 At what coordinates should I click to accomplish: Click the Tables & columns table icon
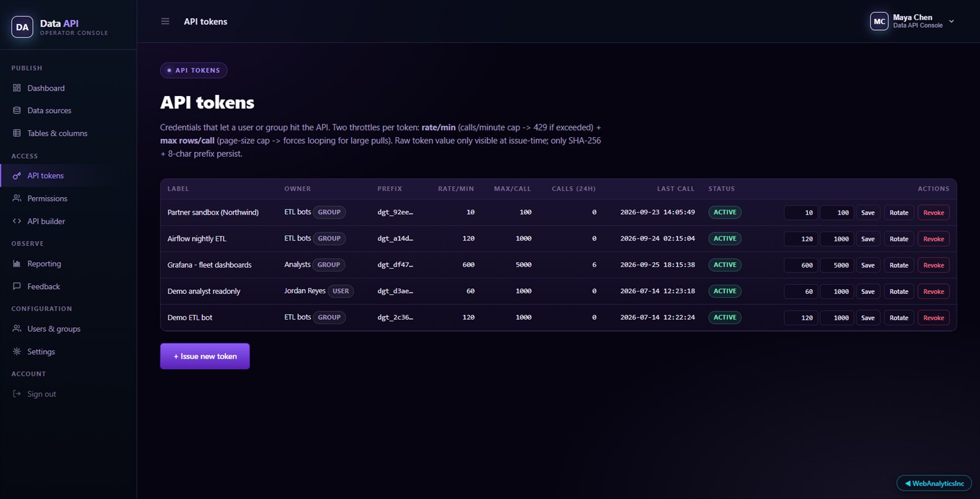17,133
